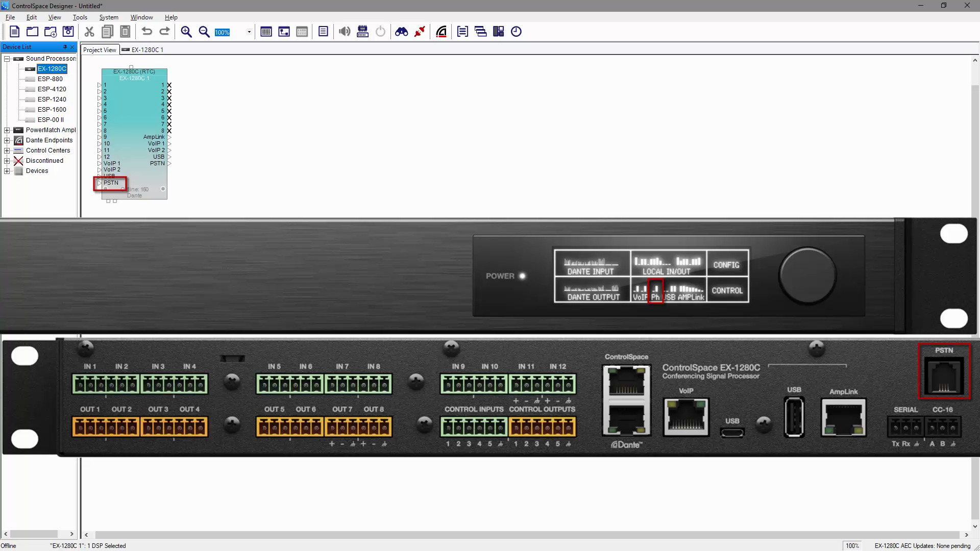This screenshot has width=980, height=551.
Task: Click the hardware chip device icon
Action: 362,32
